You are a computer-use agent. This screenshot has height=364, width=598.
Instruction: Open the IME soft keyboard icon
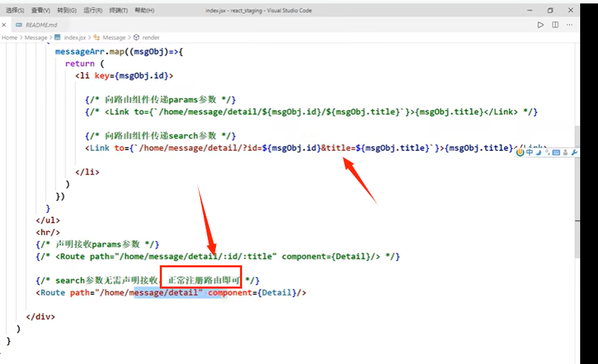[556, 153]
